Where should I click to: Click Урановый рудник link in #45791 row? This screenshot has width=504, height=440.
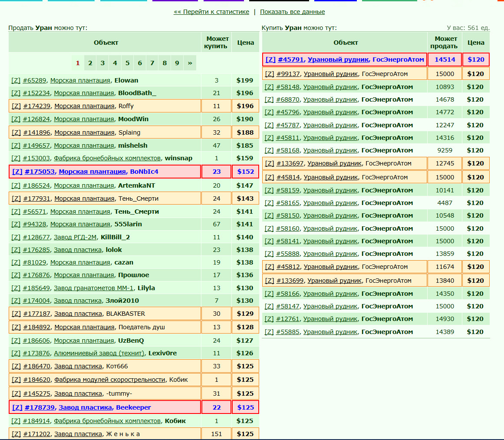coord(338,60)
